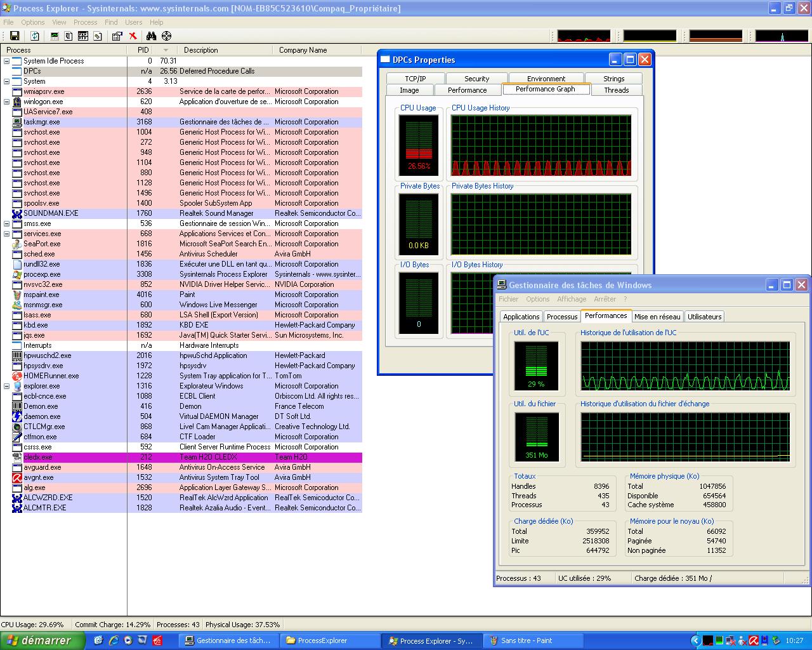Open Properties via toolbar icon

pyautogui.click(x=117, y=36)
